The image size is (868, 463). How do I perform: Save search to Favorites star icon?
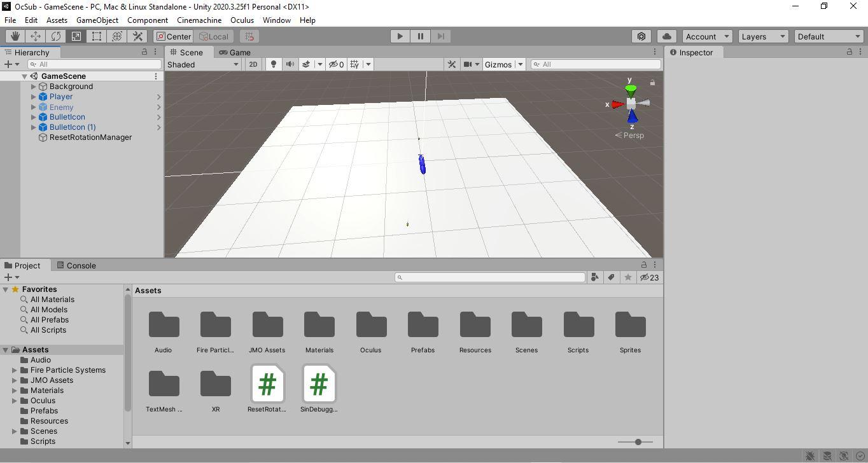628,277
